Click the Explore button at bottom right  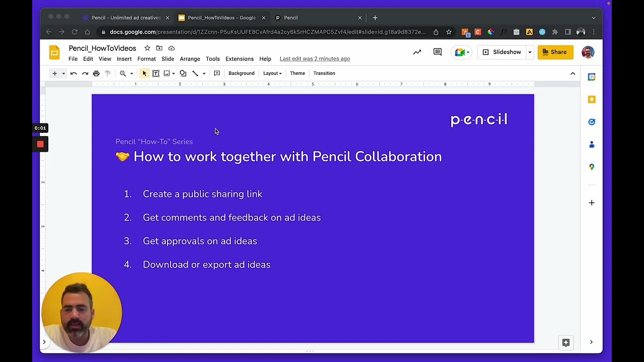566,342
